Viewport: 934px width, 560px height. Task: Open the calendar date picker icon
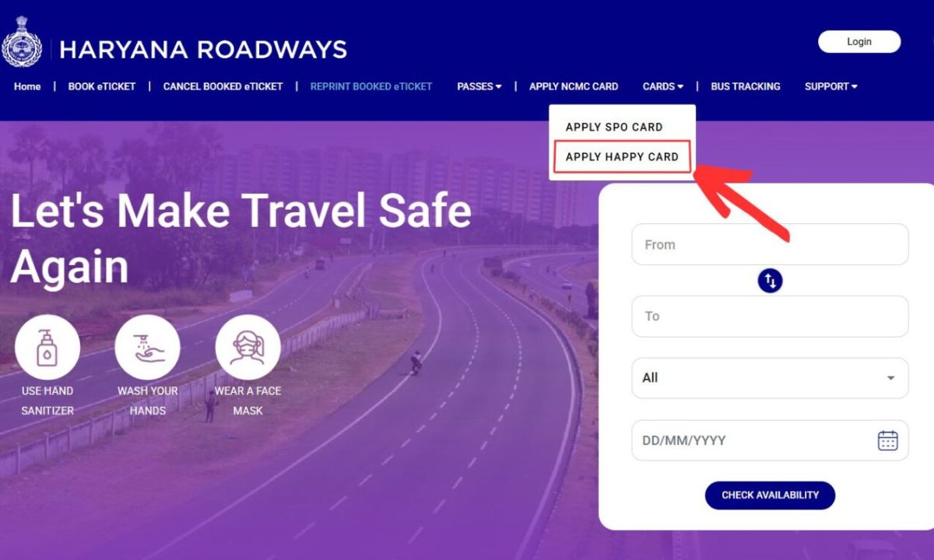(x=887, y=440)
